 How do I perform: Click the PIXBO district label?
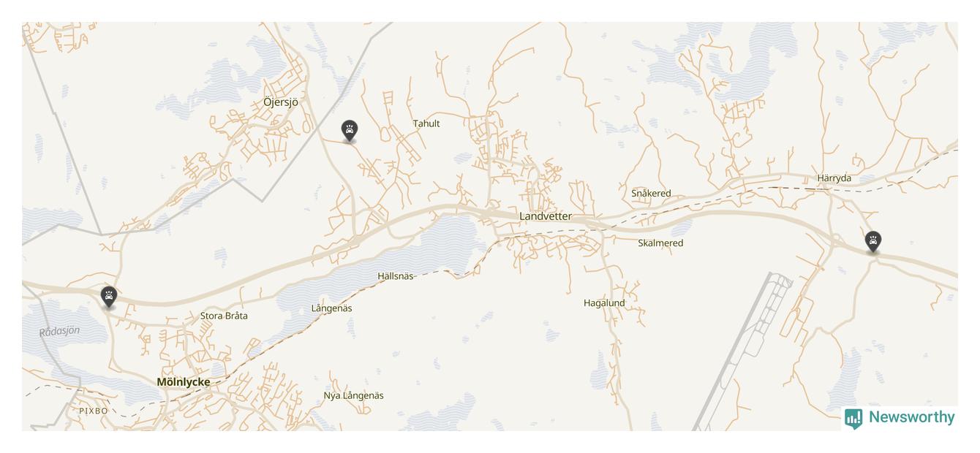[x=94, y=411]
